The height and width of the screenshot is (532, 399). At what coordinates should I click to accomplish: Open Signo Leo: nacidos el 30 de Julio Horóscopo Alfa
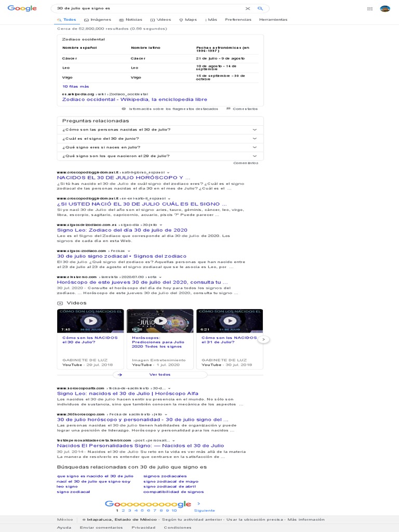tap(128, 394)
